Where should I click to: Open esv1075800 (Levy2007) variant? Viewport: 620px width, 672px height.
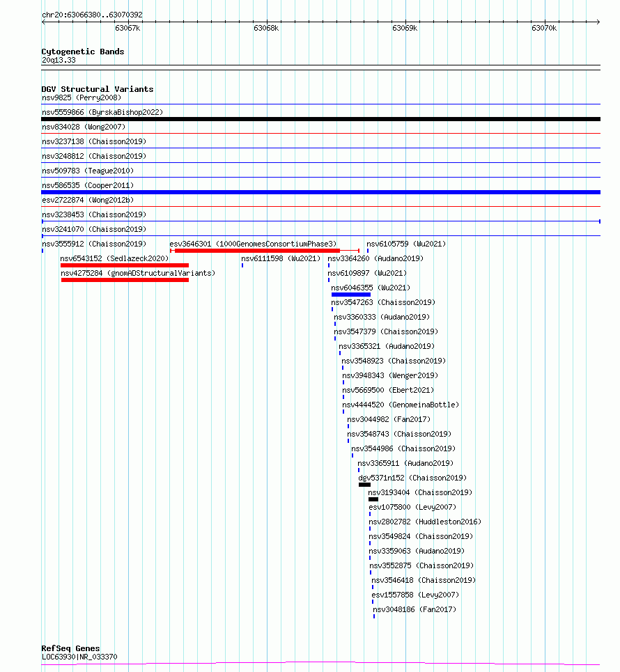[x=412, y=507]
